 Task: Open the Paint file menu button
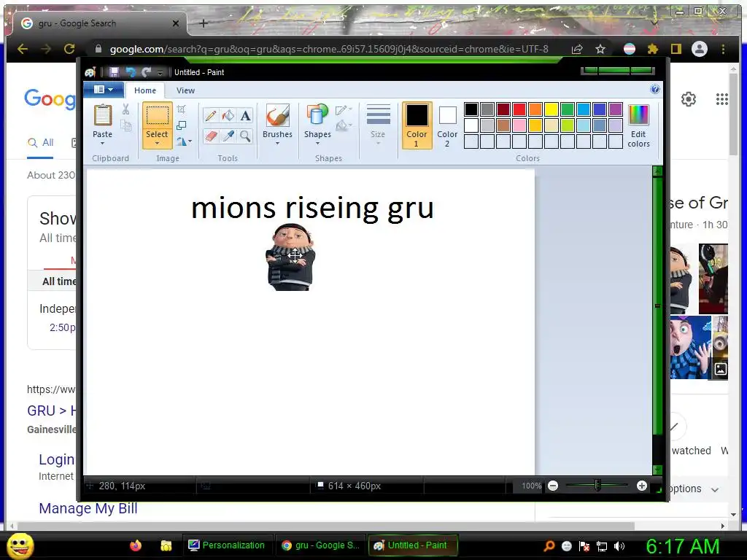tap(104, 90)
